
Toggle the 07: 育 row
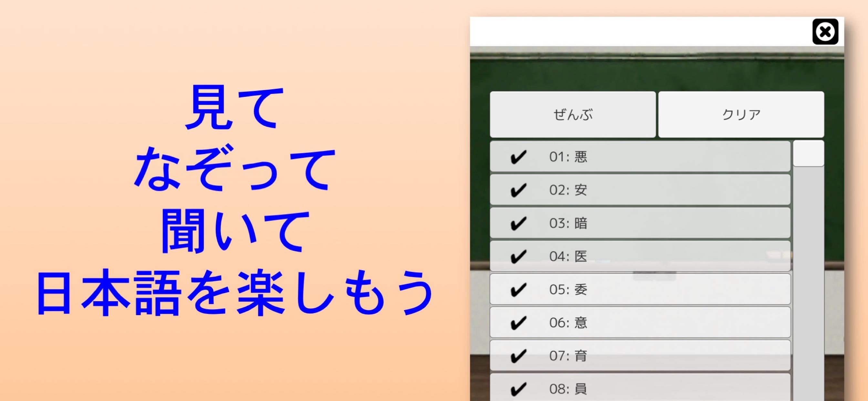pos(640,355)
